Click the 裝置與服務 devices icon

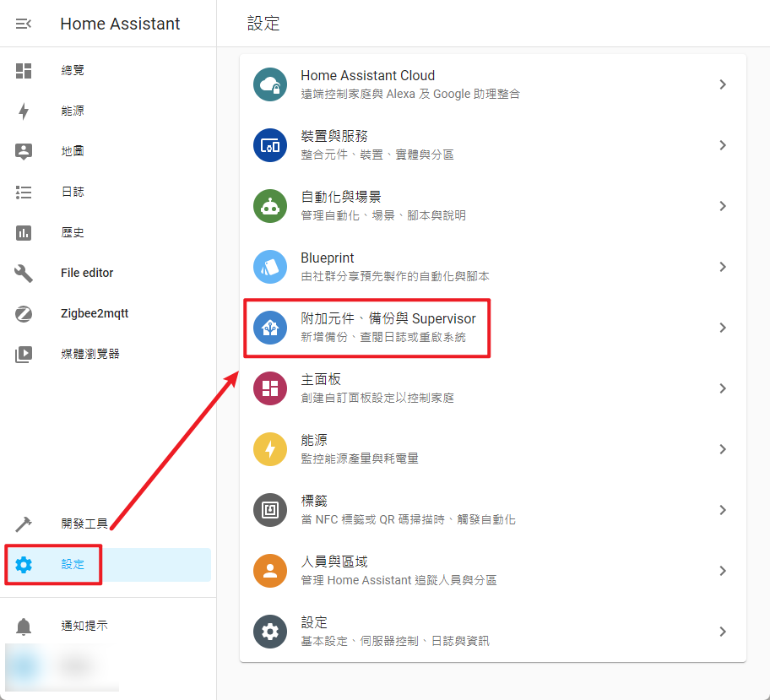click(x=270, y=145)
